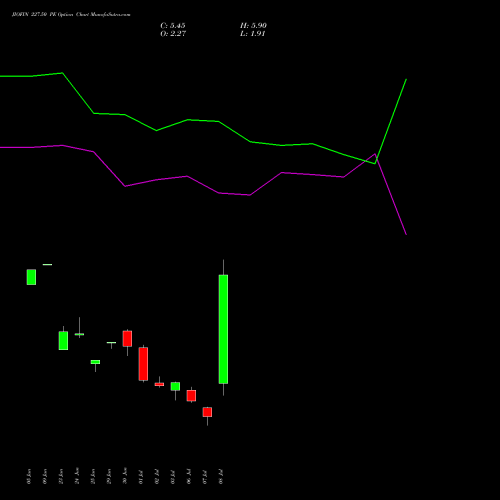
Task: Click the red candle above 30 Jun
Action: pyautogui.click(x=127, y=338)
